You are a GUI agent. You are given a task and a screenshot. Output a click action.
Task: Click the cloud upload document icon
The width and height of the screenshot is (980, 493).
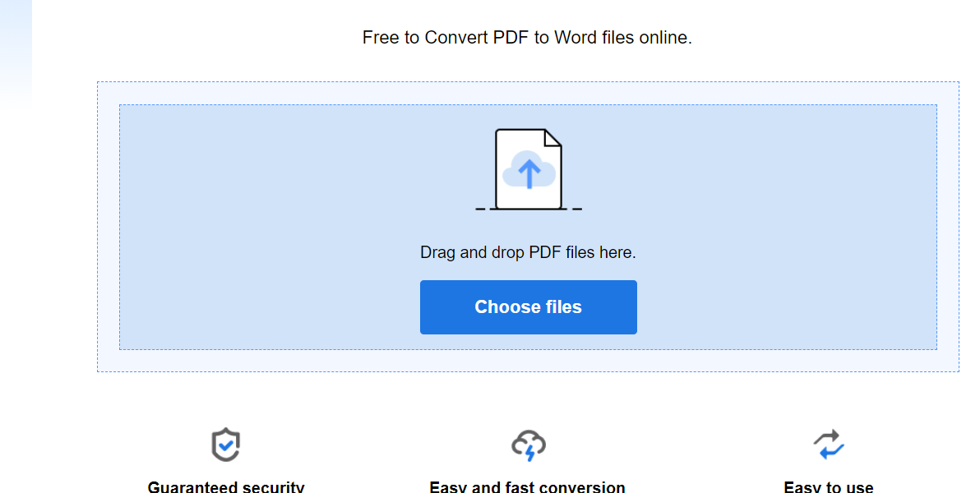coord(529,169)
